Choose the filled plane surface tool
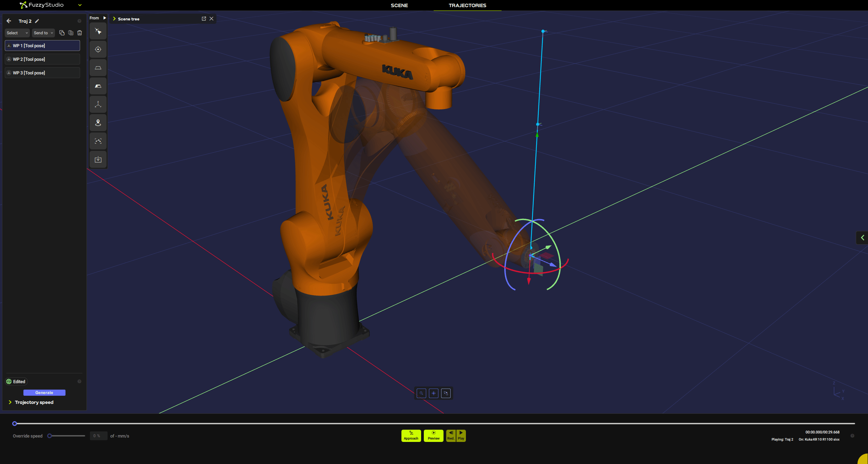This screenshot has width=868, height=464. point(98,86)
